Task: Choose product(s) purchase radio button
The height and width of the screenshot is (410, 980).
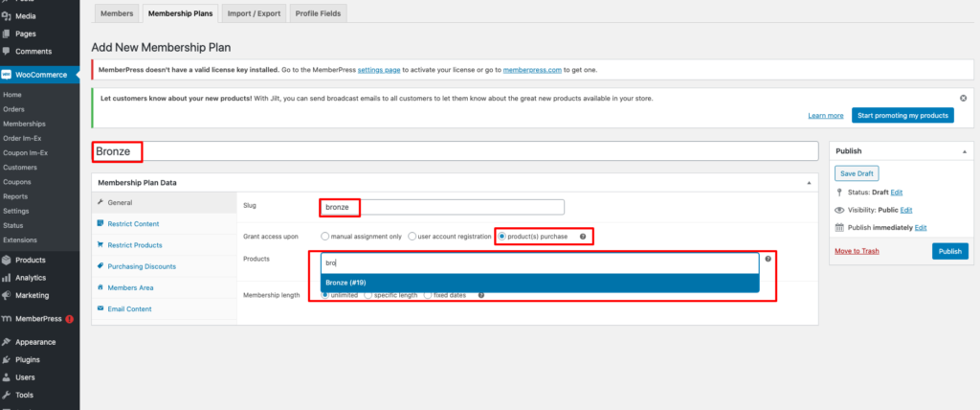Action: coord(501,236)
